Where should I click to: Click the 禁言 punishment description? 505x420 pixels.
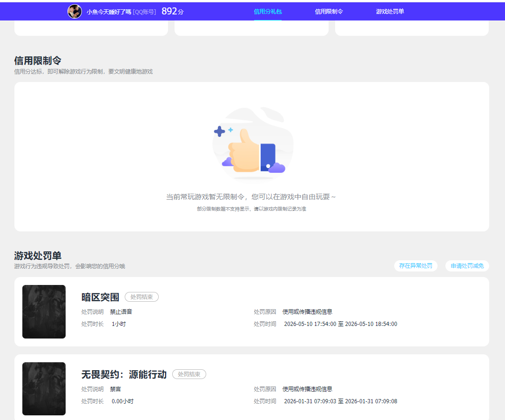tap(115, 389)
